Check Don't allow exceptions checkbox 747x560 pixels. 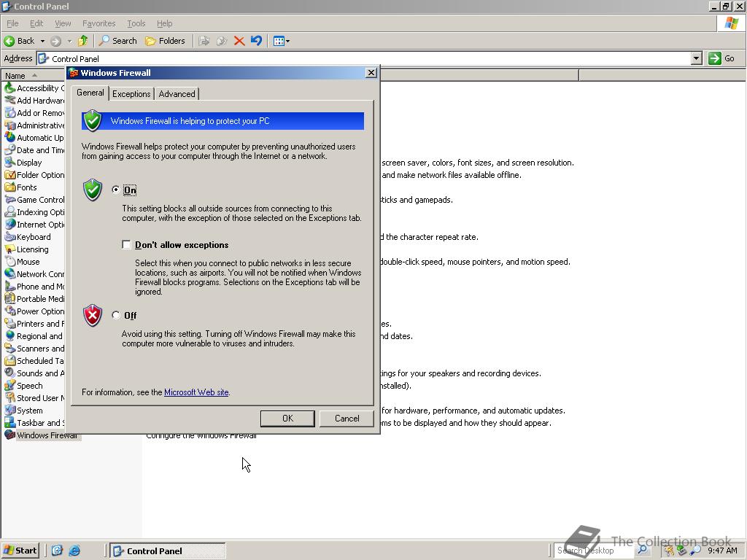[x=126, y=245]
